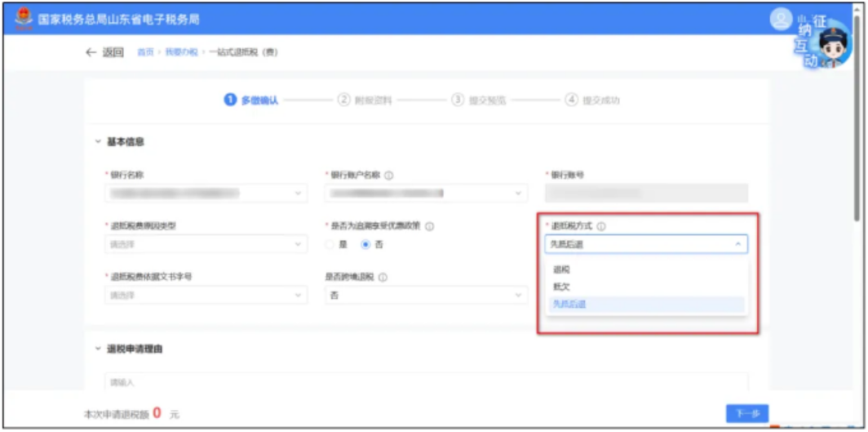Click the 下一步 button

click(x=747, y=413)
